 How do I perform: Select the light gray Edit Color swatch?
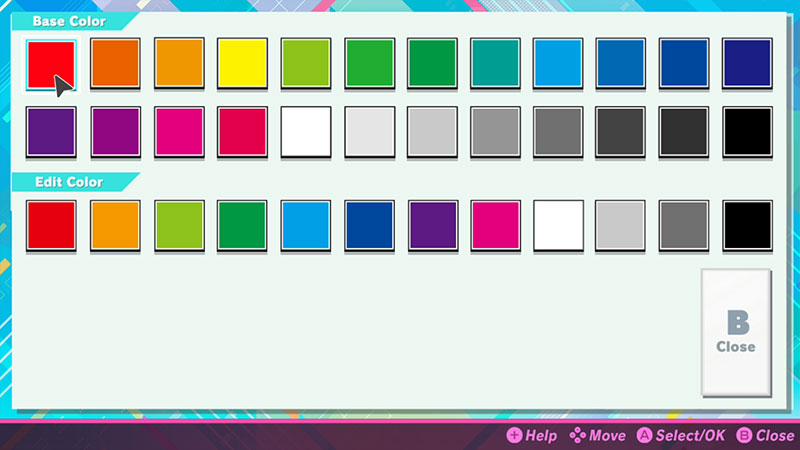click(620, 226)
